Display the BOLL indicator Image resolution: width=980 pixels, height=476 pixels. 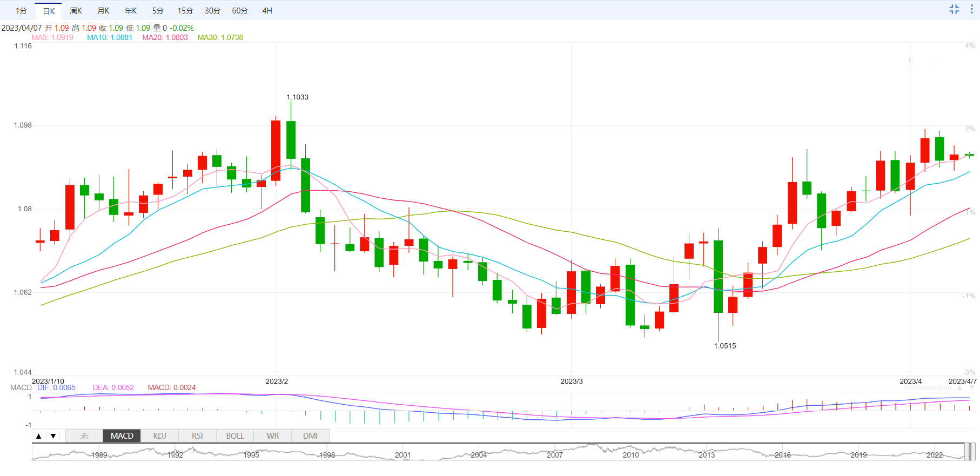coord(235,436)
